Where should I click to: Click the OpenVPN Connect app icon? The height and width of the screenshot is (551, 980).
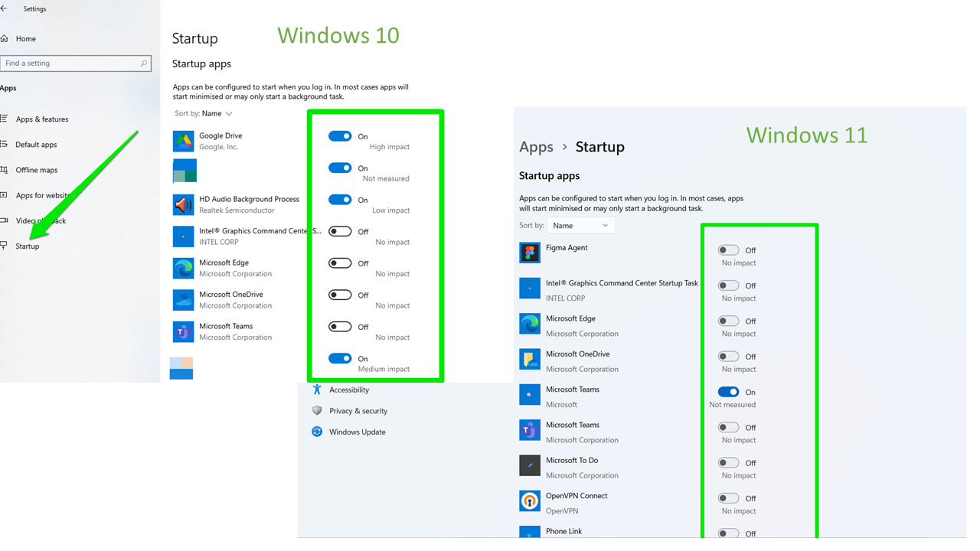pos(530,500)
